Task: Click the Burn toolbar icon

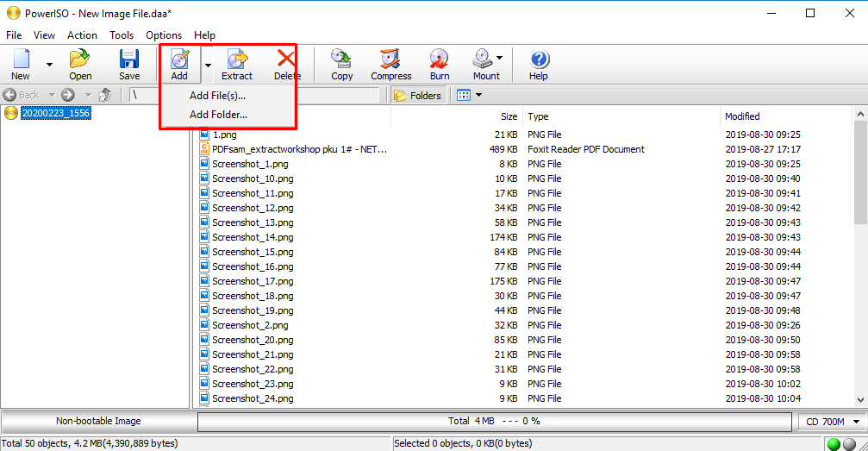Action: coord(440,64)
